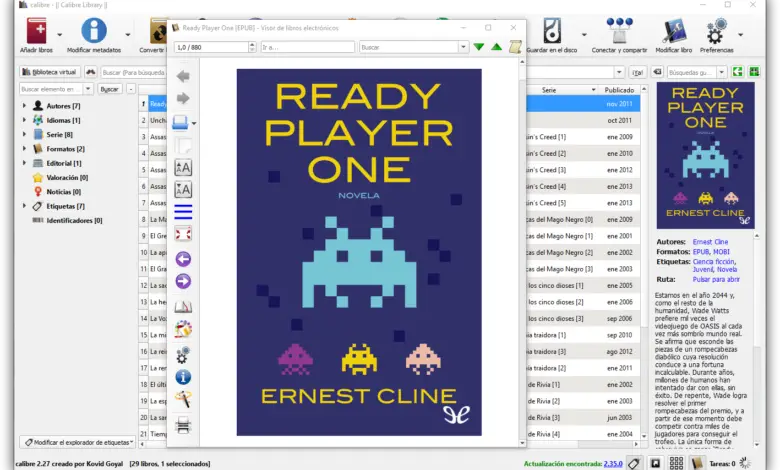Click 'Pulsar para abrir' path link
The image size is (780, 470).
click(x=716, y=280)
